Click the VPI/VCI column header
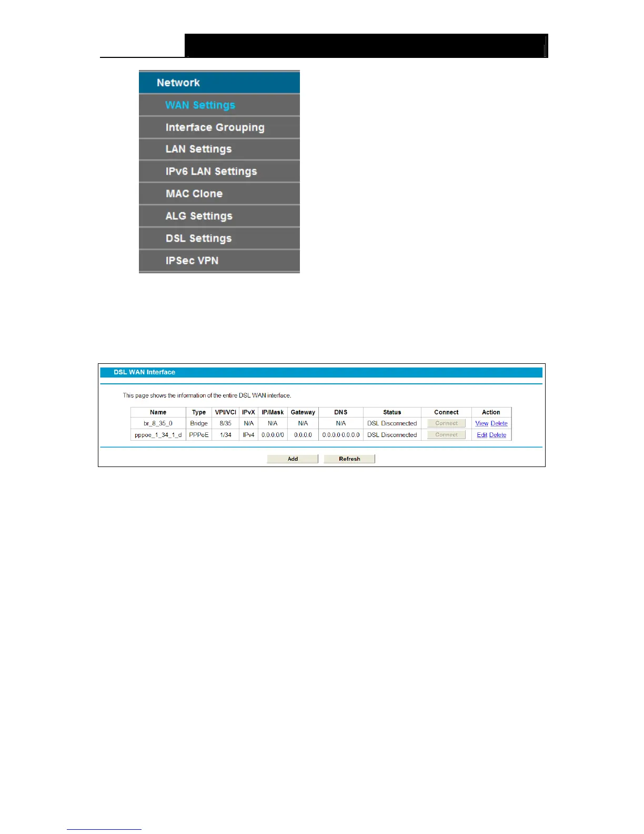The image size is (644, 834). coord(226,412)
